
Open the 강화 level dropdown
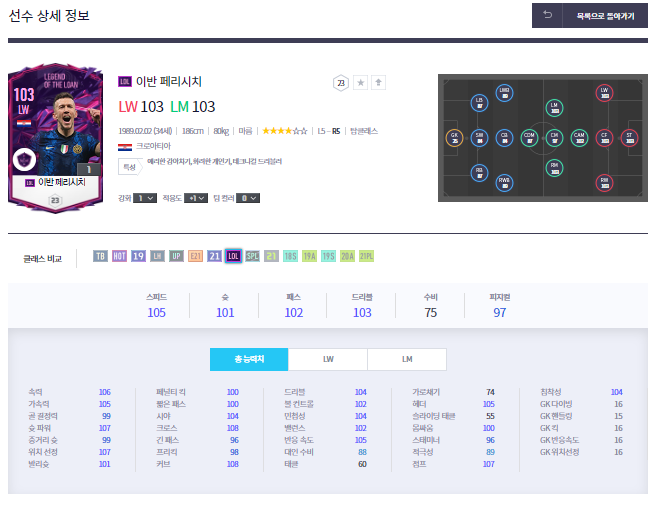point(145,198)
